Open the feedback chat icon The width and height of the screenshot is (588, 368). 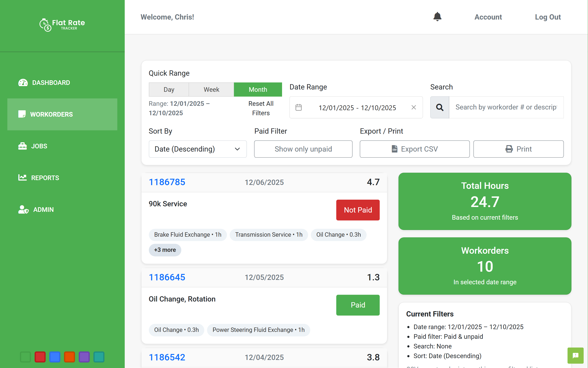[x=575, y=356]
